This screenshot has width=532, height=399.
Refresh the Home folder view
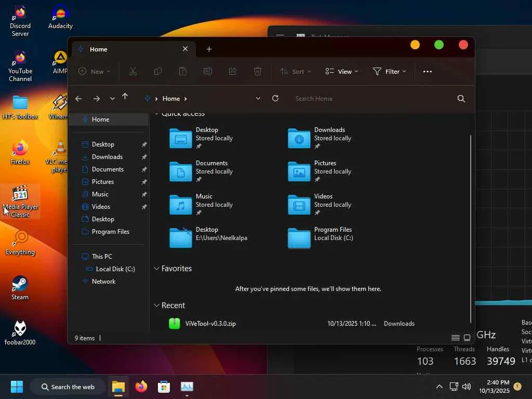point(275,98)
